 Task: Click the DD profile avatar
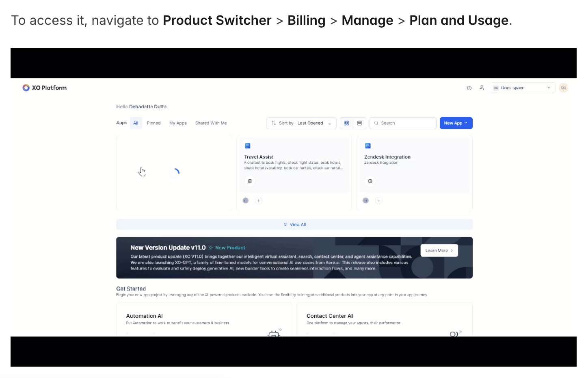click(x=563, y=88)
